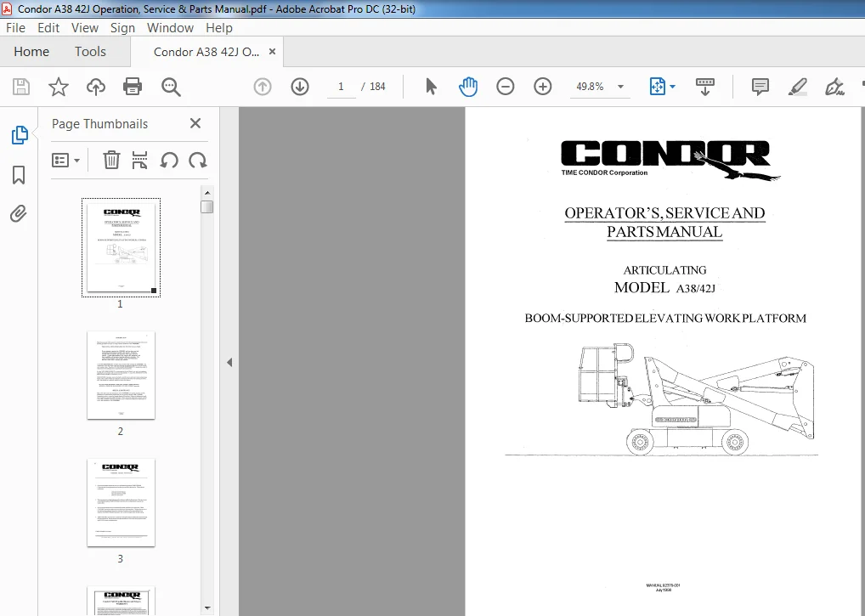Zoom out with the minus icon
The image size is (865, 616).
506,87
